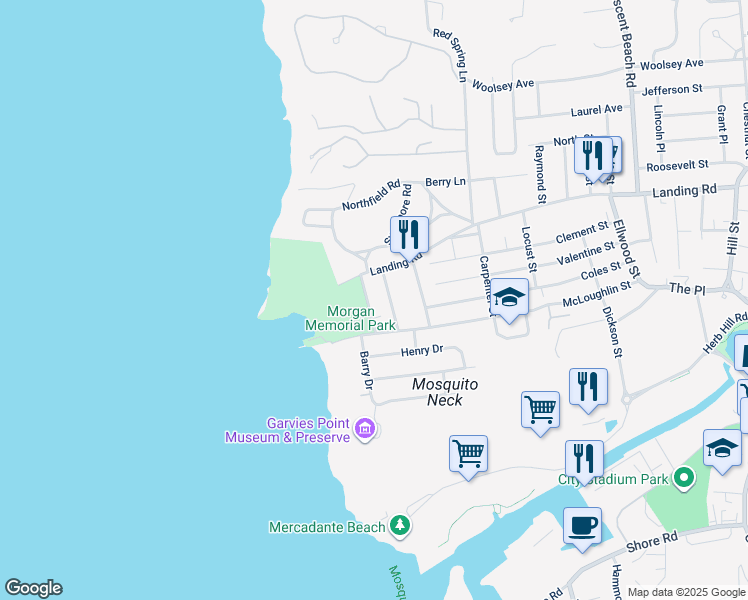The image size is (748, 600).
Task: Select the Mercadante Beach text label
Action: pos(327,527)
